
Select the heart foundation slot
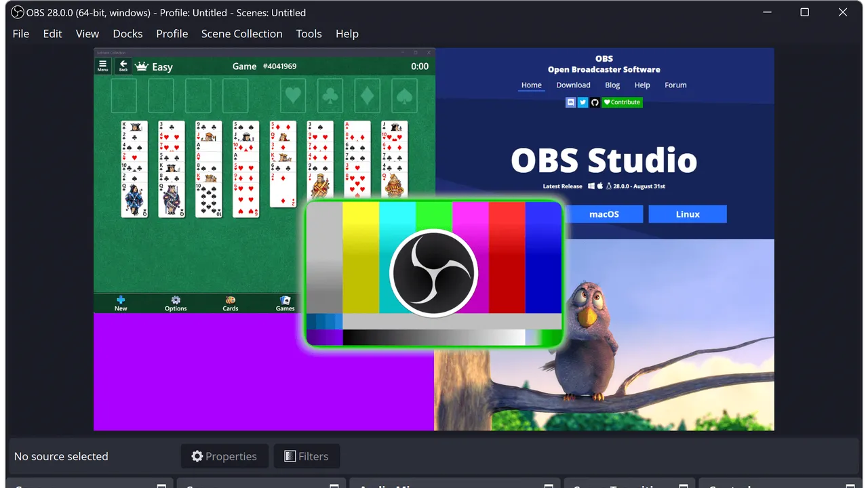[293, 96]
